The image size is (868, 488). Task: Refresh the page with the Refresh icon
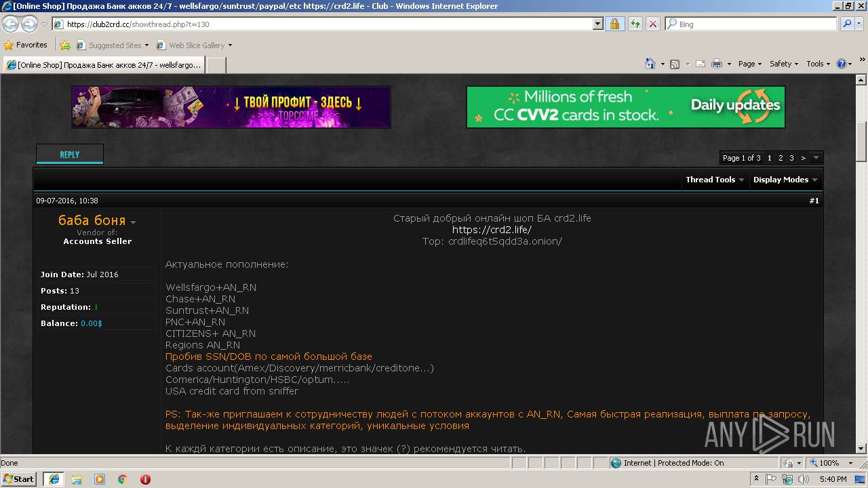[x=635, y=24]
